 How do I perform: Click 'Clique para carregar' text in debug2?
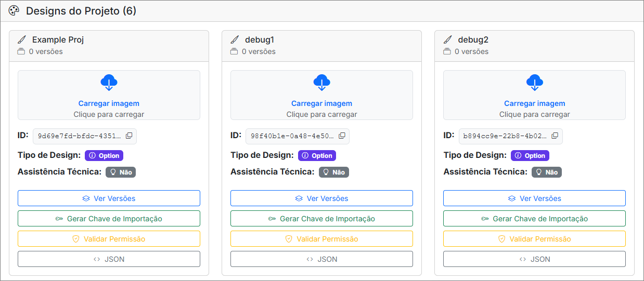(535, 114)
